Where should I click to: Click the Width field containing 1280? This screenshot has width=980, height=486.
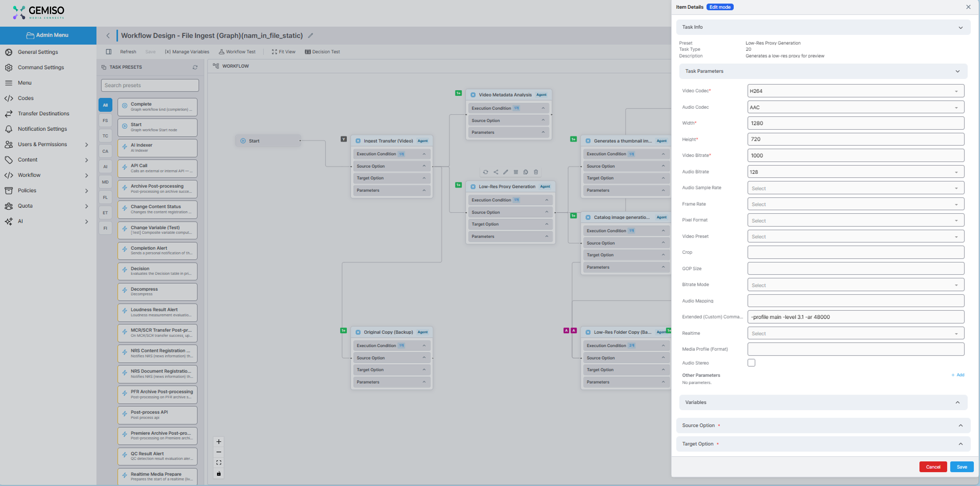point(855,123)
